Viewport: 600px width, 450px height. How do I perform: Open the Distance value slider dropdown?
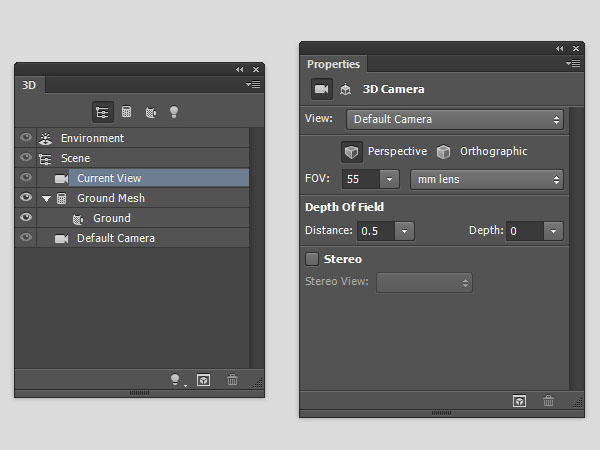(x=404, y=231)
